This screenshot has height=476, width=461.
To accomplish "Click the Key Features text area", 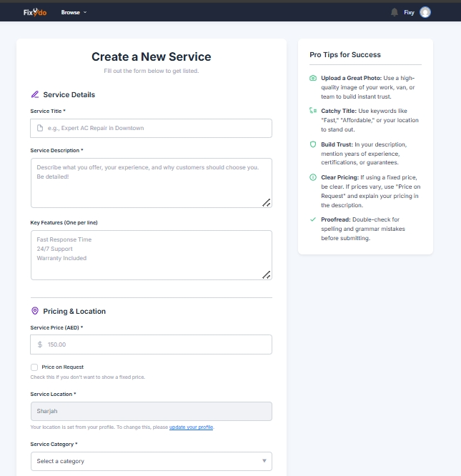I will (151, 254).
